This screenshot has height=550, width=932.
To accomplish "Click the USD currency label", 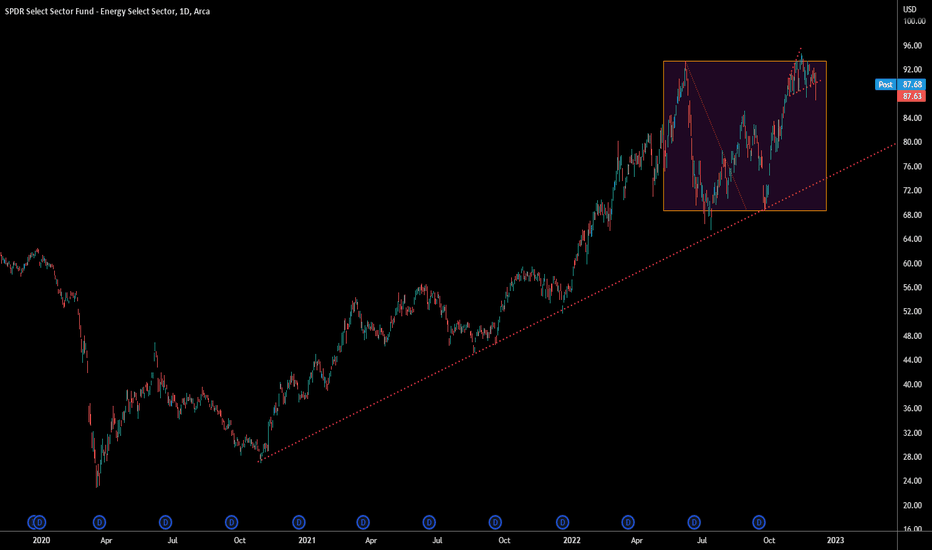I will pyautogui.click(x=909, y=9).
